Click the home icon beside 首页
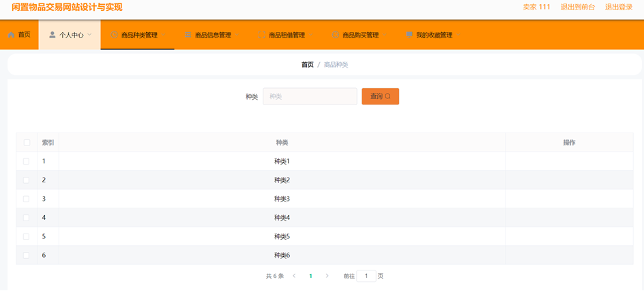 11,35
